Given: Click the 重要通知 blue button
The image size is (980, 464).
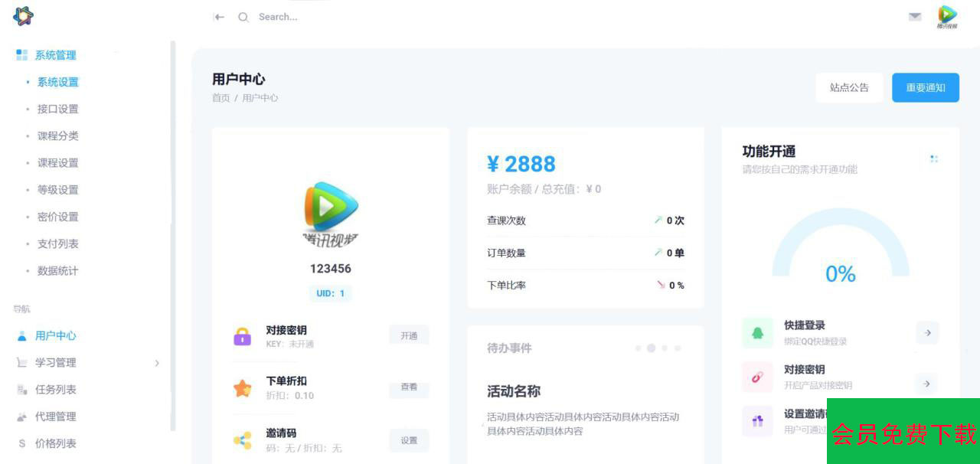Looking at the screenshot, I should click(925, 88).
